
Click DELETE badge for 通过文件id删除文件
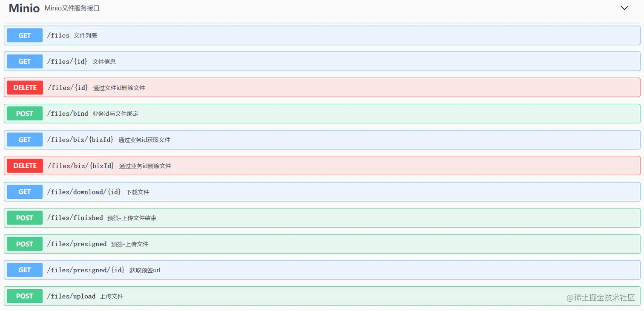point(25,87)
